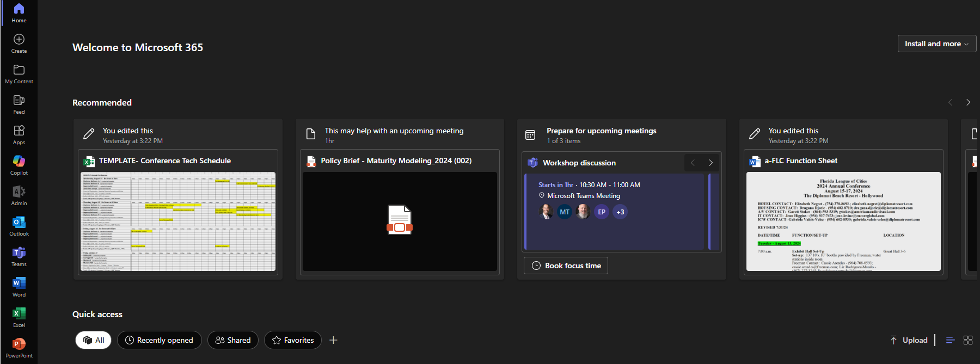
Task: Launch PowerPoint from the sidebar
Action: (19, 348)
